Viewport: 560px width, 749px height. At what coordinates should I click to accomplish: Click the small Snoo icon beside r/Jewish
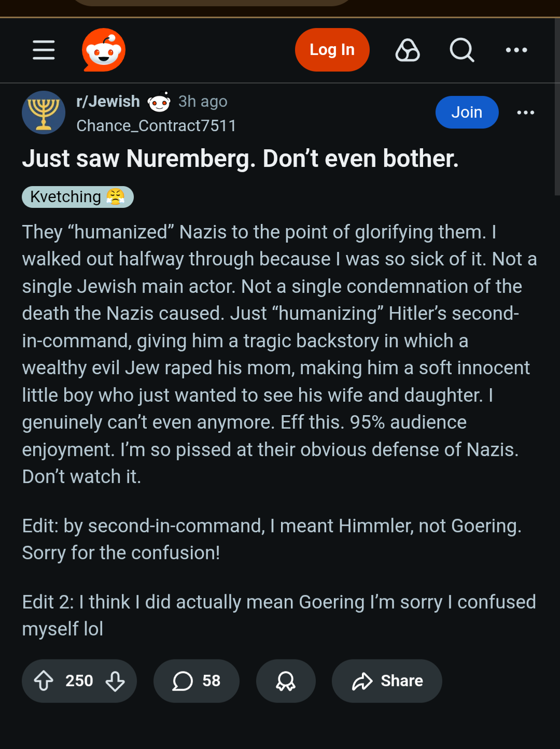tap(159, 102)
